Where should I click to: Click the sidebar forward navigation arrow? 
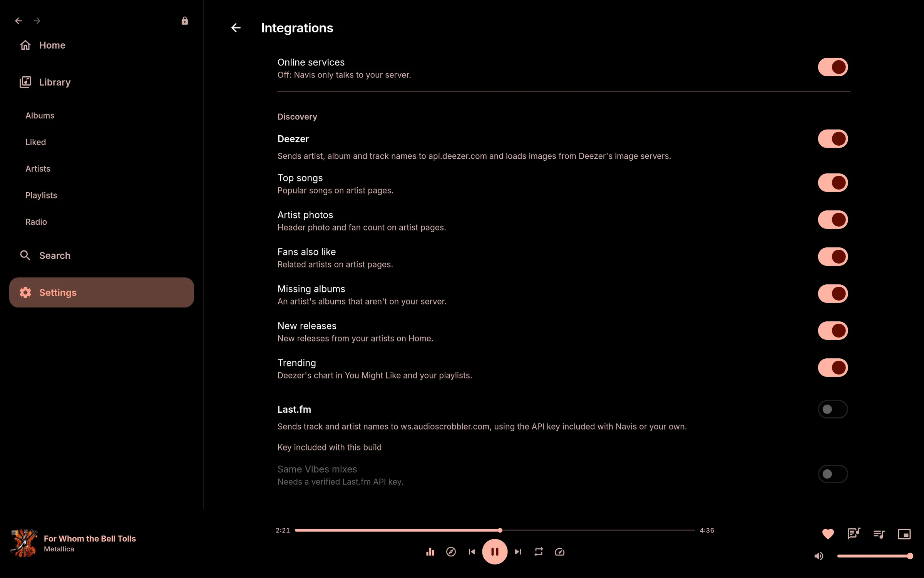coord(37,21)
